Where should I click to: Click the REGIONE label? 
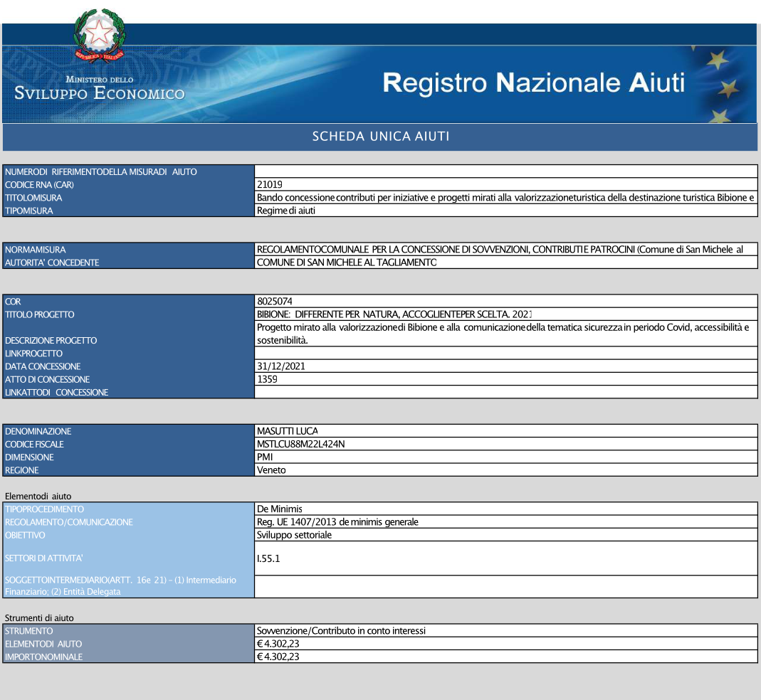[x=22, y=471]
